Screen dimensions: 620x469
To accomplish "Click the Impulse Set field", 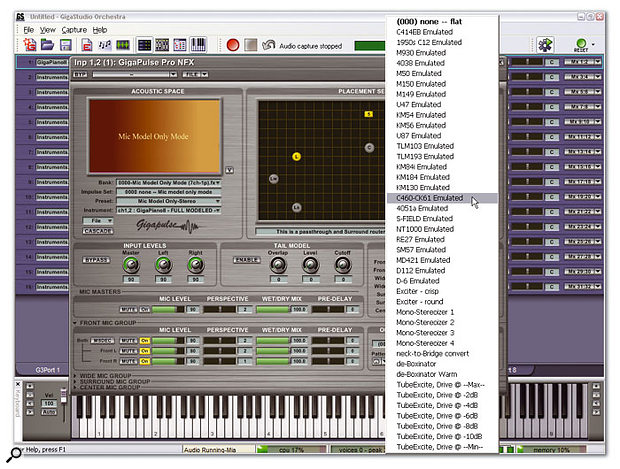I will coord(168,192).
